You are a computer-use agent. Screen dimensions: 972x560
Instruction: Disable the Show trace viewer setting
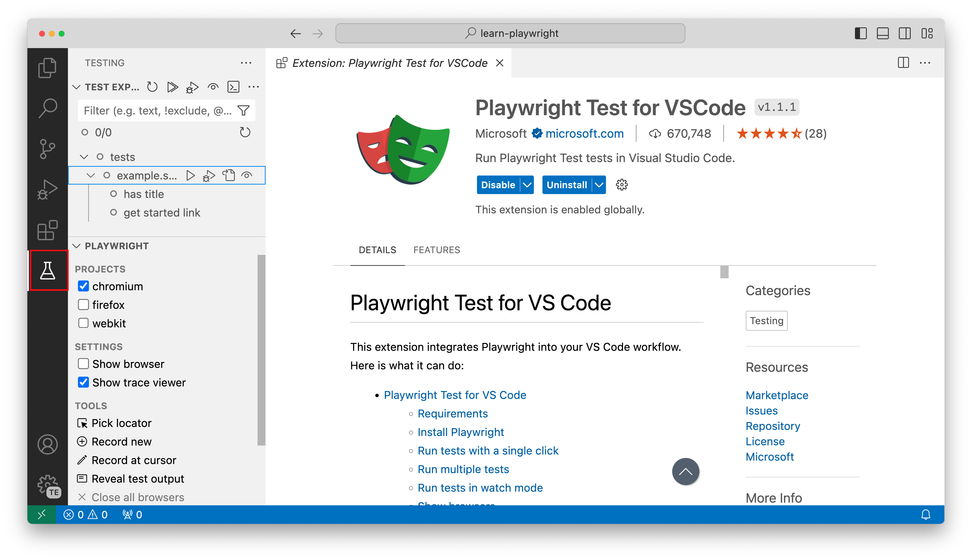point(84,382)
